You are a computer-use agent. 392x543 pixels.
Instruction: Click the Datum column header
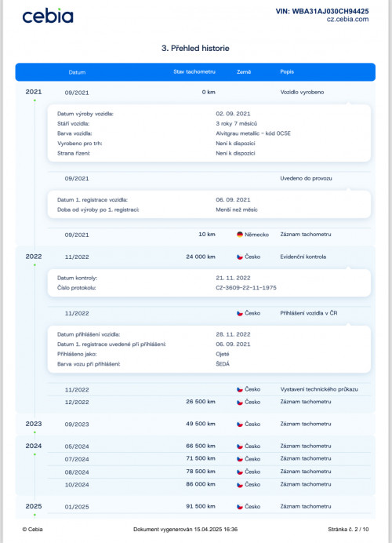point(77,72)
